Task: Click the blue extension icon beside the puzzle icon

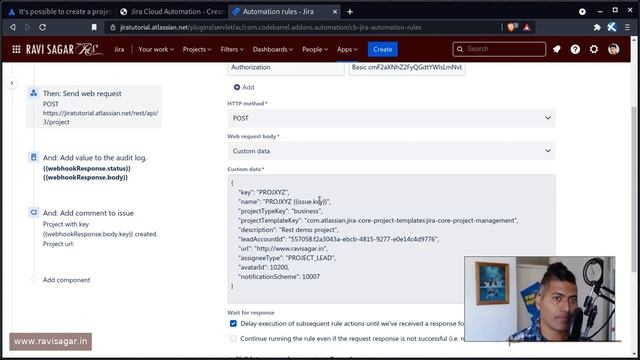Action: [x=611, y=27]
